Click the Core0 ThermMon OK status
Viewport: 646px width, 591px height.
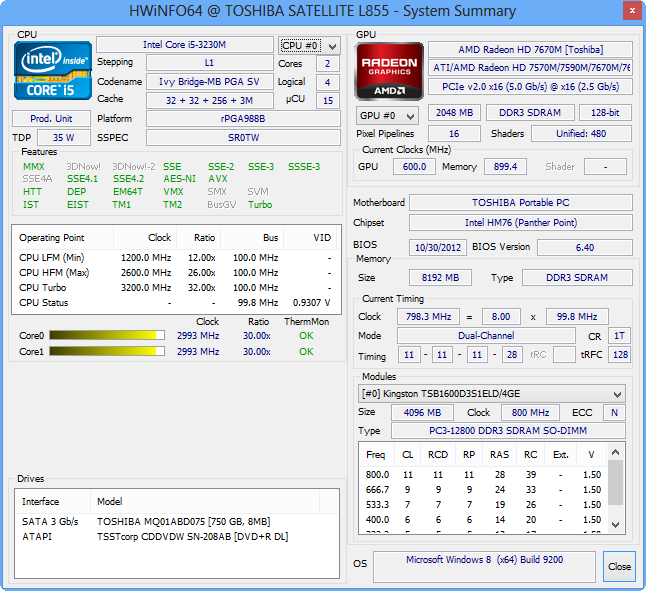coord(306,336)
